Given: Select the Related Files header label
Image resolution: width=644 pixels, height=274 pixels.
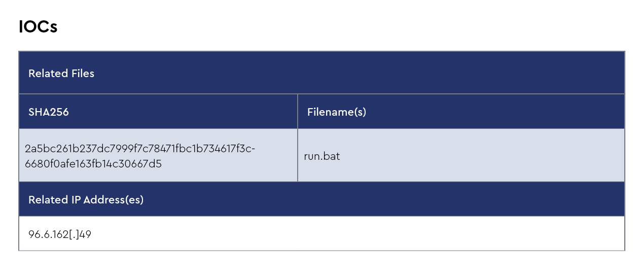Looking at the screenshot, I should pyautogui.click(x=61, y=74).
